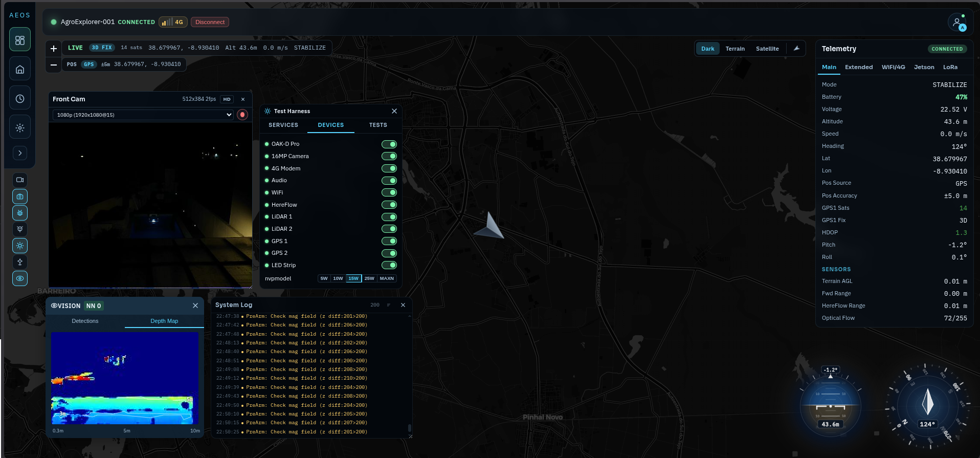Switch to Depth Map tab in Vision panel
This screenshot has height=458, width=980.
coord(164,321)
